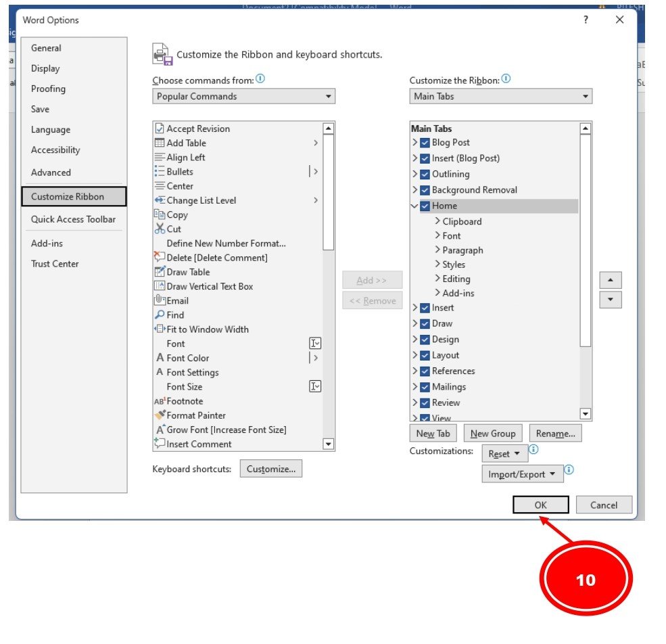Image resolution: width=666 pixels, height=644 pixels.
Task: Select Quick Access Toolbar category
Action: tap(74, 219)
